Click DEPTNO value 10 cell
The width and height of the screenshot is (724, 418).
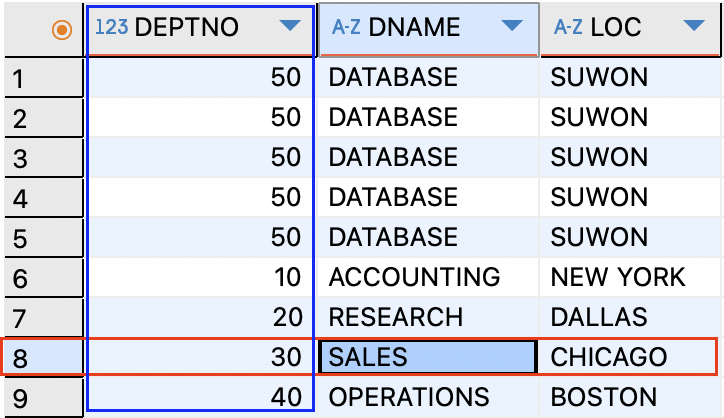click(x=200, y=277)
